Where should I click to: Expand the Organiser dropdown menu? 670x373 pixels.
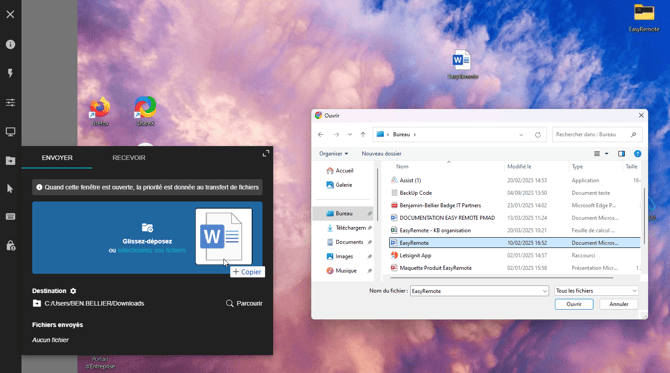pos(333,154)
